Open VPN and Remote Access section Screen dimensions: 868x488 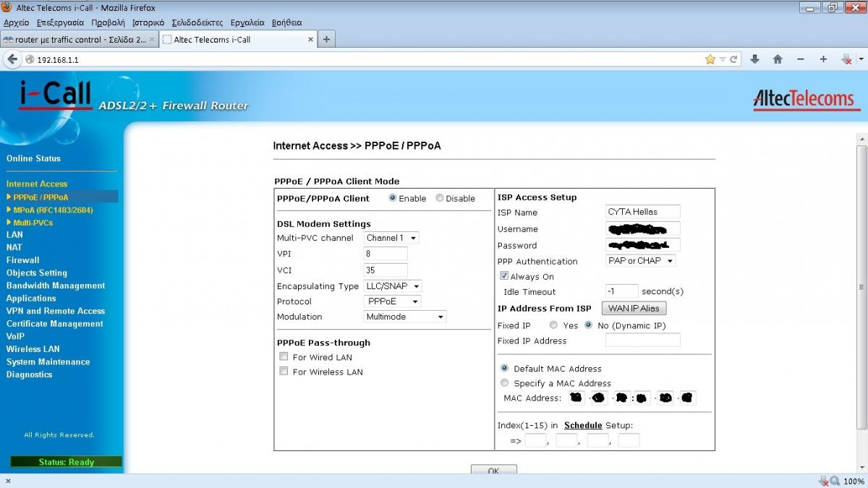[56, 311]
